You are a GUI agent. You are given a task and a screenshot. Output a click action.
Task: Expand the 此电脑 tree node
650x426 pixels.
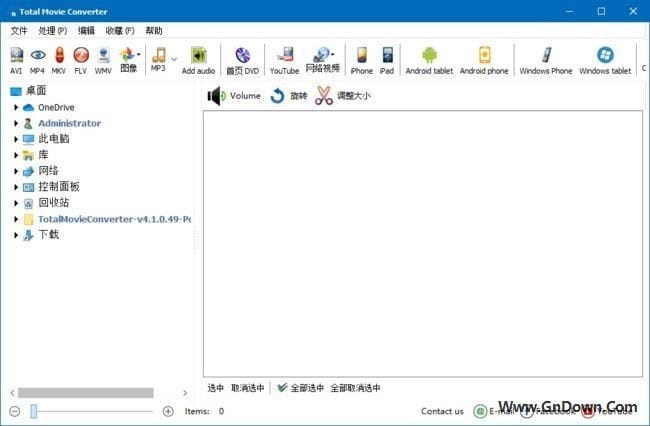coord(16,139)
